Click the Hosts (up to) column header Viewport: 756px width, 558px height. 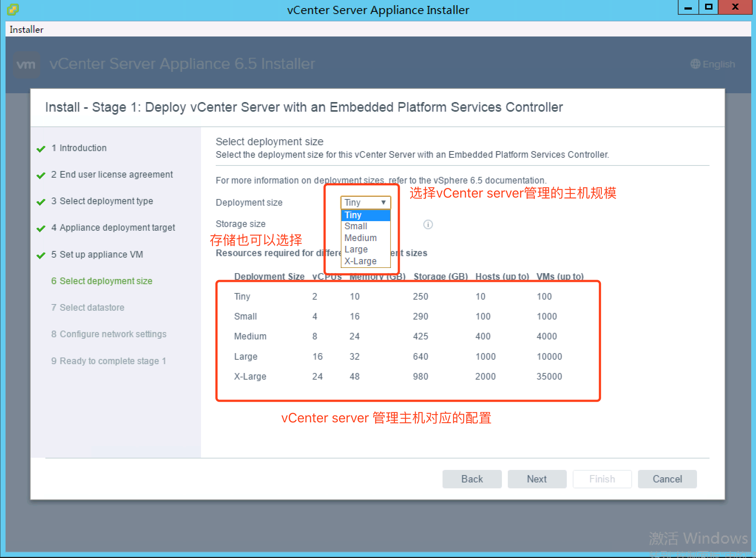502,276
